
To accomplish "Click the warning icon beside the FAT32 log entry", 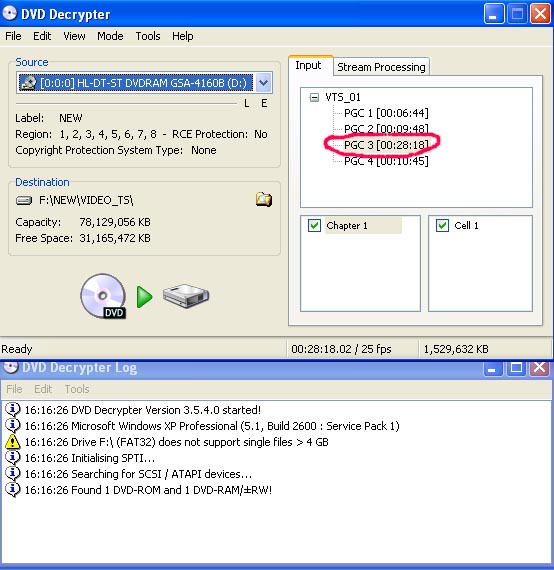I will (13, 442).
